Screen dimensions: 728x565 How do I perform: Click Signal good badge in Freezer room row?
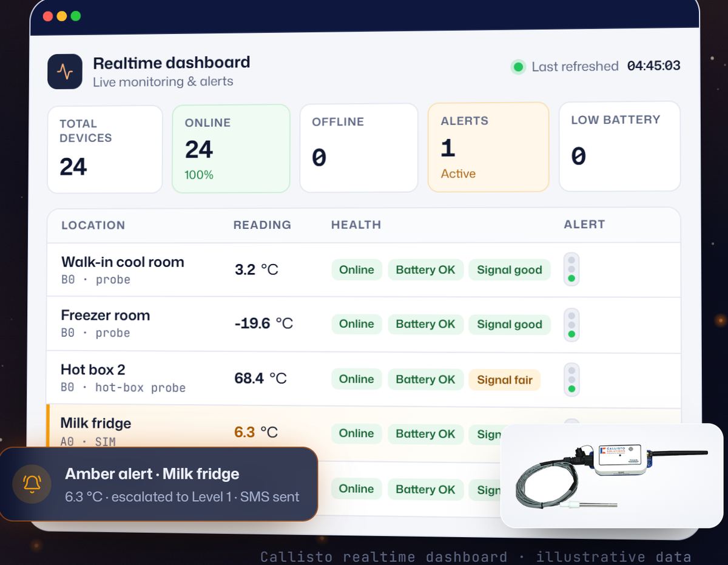pyautogui.click(x=510, y=324)
